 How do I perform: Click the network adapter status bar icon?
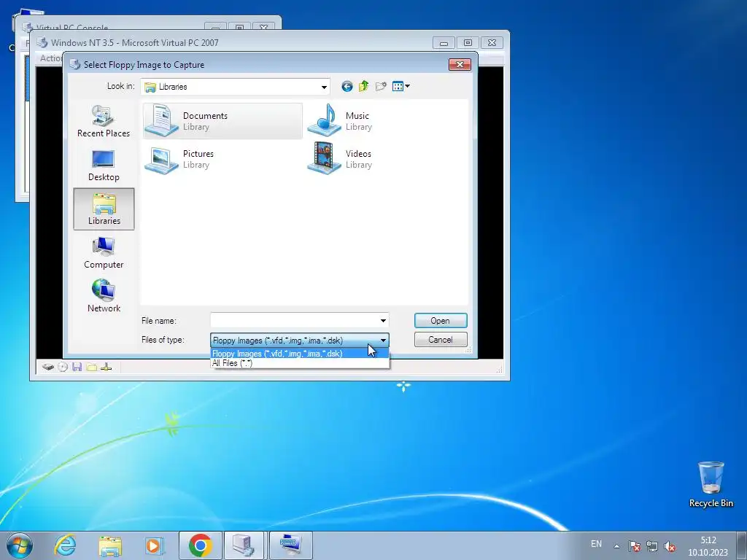tap(107, 367)
